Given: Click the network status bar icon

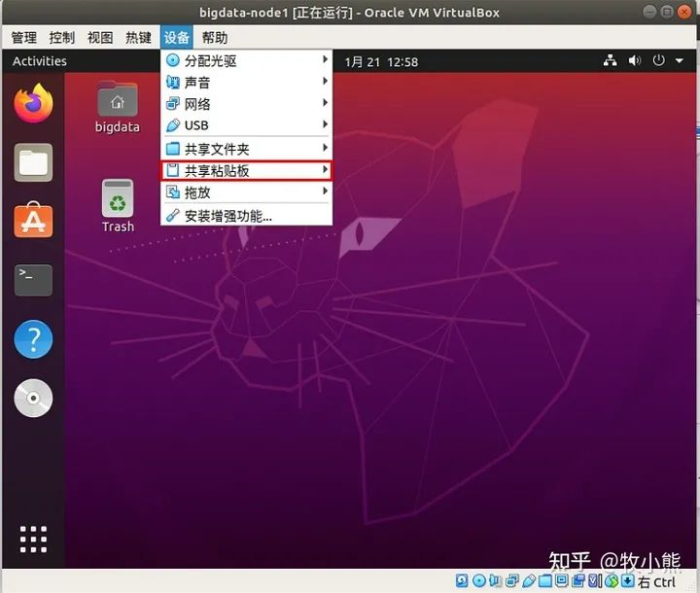Looking at the screenshot, I should (512, 580).
